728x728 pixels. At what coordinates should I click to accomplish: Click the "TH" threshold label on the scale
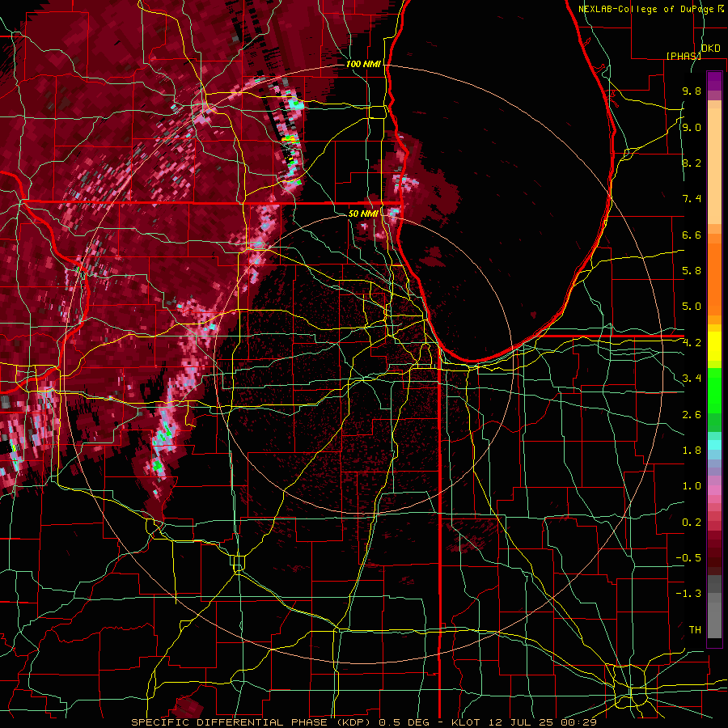tap(695, 630)
